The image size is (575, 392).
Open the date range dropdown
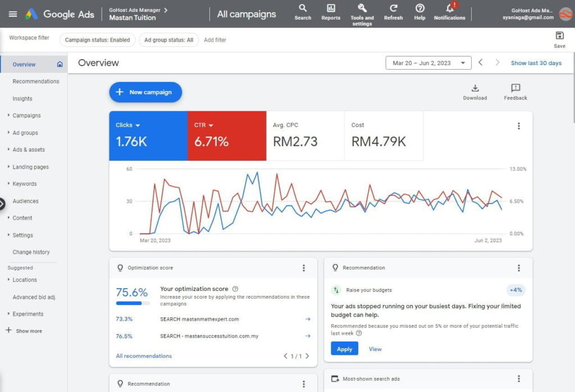428,63
